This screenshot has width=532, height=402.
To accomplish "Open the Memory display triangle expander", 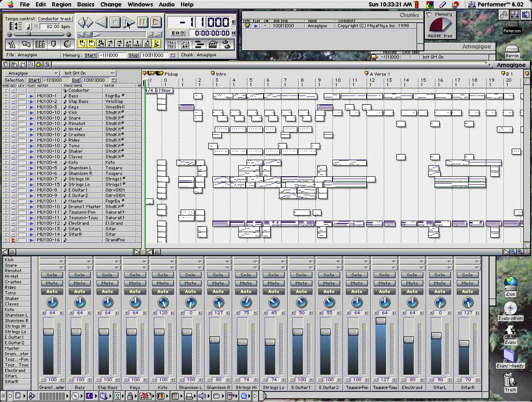I will click(x=429, y=15).
